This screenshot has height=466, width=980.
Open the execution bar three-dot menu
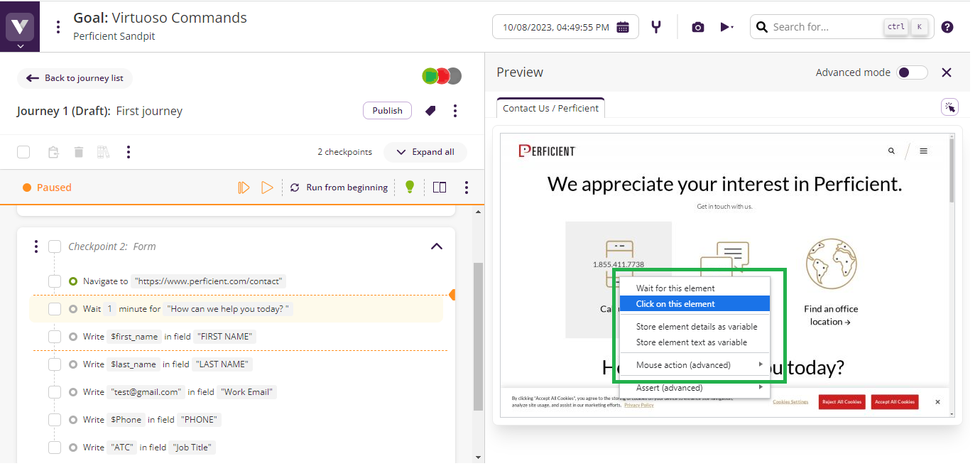click(x=467, y=188)
